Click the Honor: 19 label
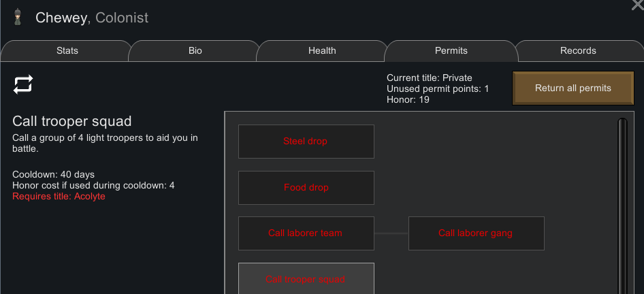This screenshot has width=644, height=294. click(408, 99)
